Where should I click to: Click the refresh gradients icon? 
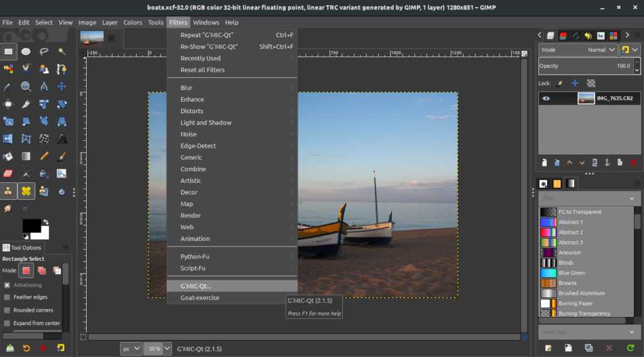click(630, 348)
